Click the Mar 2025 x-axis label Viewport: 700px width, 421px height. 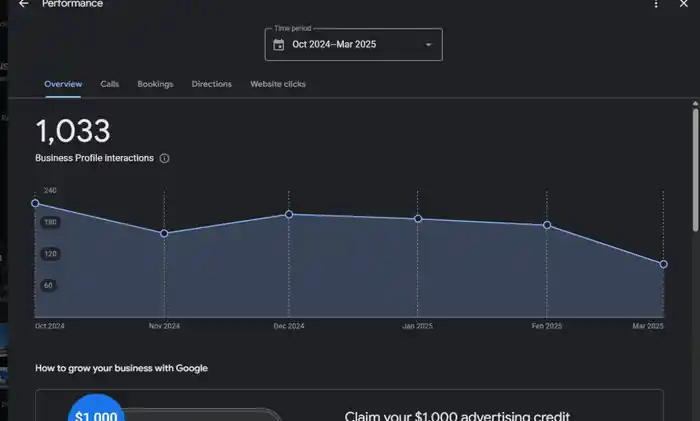point(648,326)
